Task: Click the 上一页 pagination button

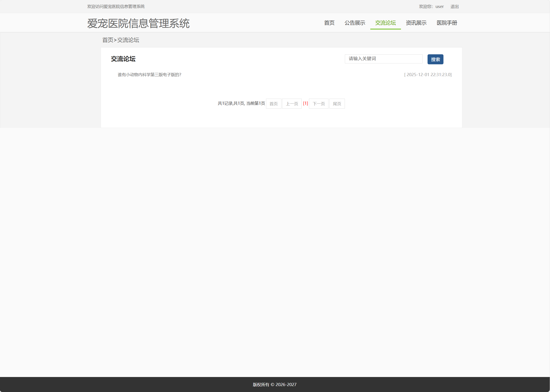Action: coord(292,104)
